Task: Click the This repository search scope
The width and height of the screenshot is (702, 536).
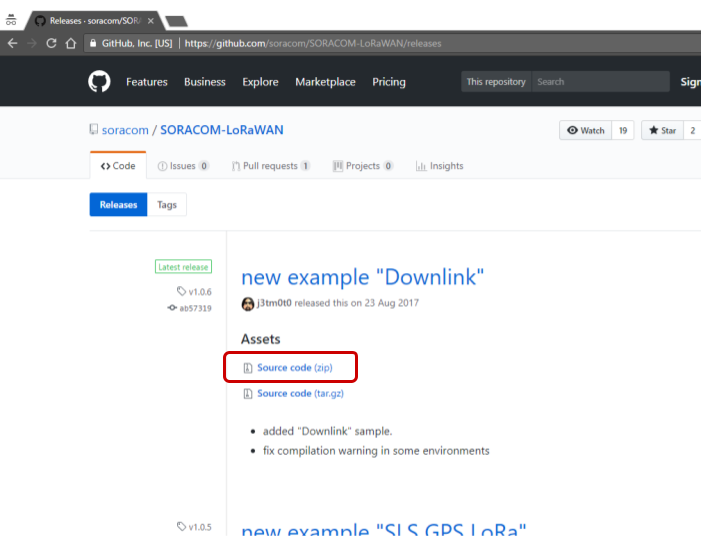Action: click(496, 81)
